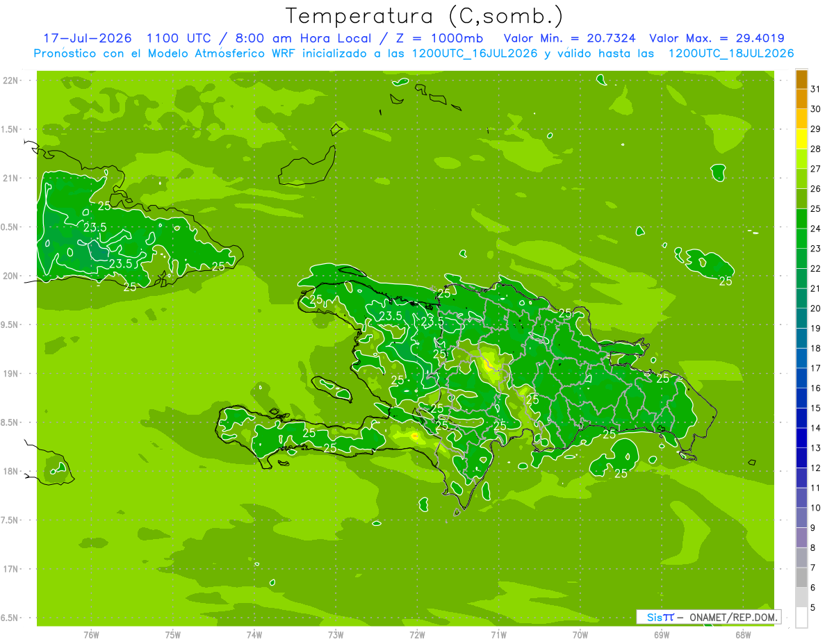This screenshot has height=644, width=834.
Task: Pick the yellow swatch between 28 and 29
Action: pyautogui.click(x=801, y=139)
